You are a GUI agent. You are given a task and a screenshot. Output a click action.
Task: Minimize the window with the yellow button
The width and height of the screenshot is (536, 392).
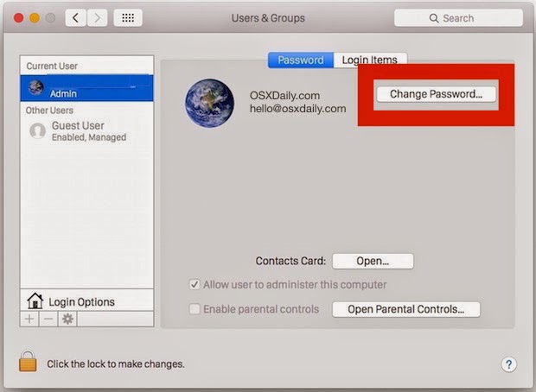tap(35, 18)
